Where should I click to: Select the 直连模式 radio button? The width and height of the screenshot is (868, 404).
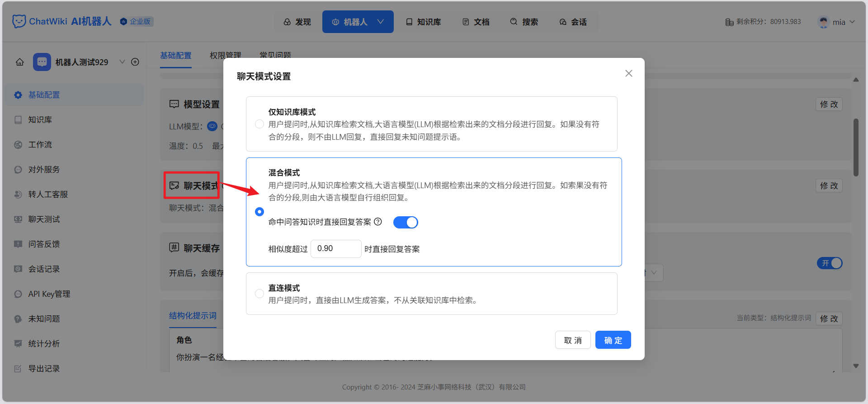(259, 294)
